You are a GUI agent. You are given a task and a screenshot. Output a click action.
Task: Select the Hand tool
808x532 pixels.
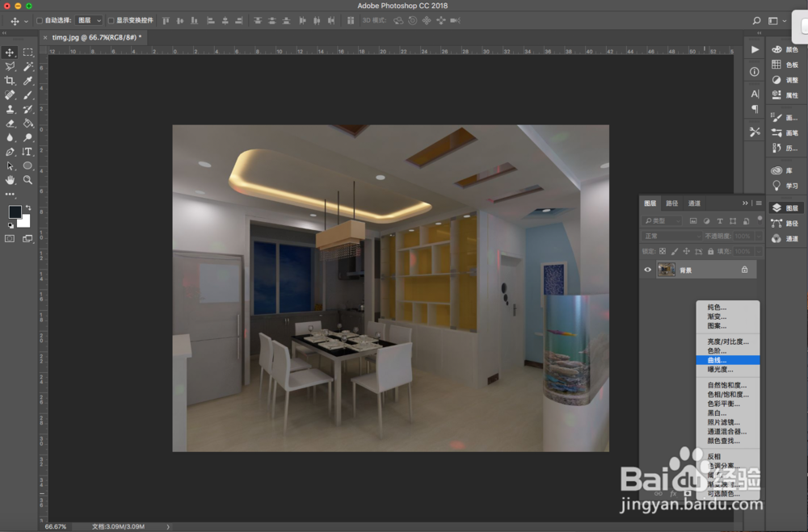click(x=10, y=180)
